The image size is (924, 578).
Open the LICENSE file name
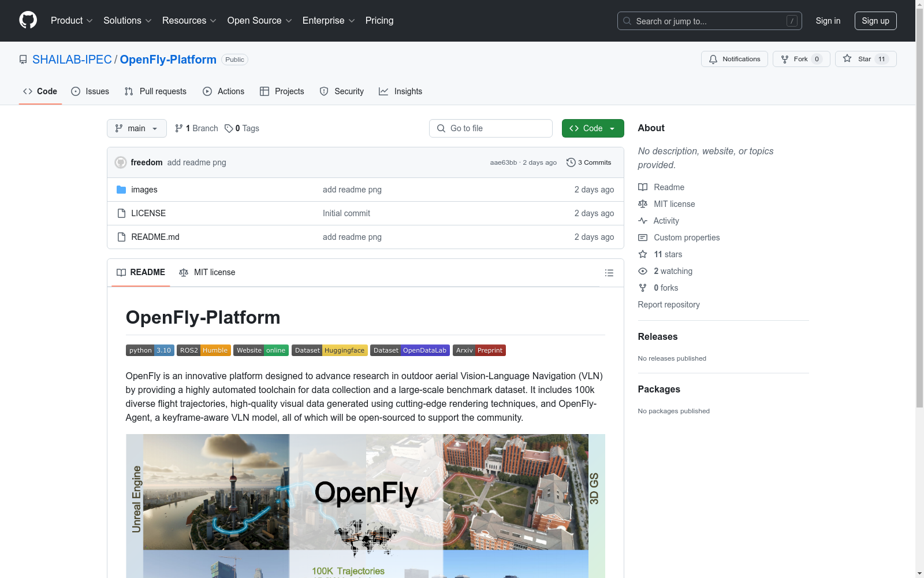[x=148, y=213]
